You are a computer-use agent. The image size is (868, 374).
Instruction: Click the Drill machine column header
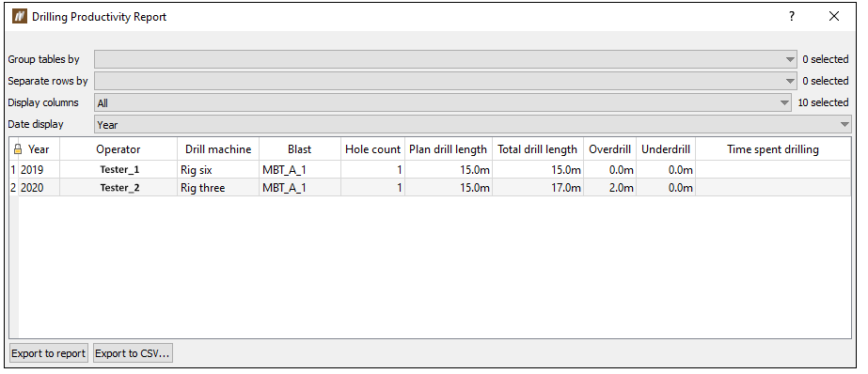pos(218,149)
